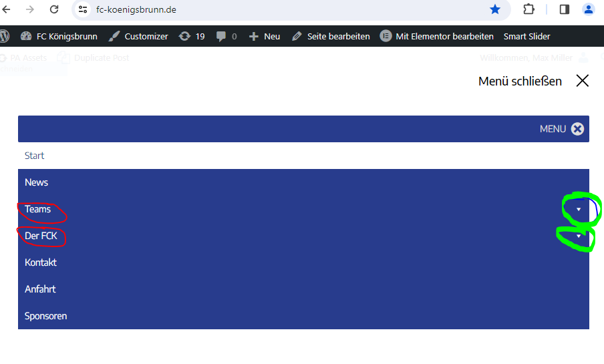Screen dimensions: 604x364
Task: Open the FC Königsbrunn dashboard link
Action: [x=59, y=36]
